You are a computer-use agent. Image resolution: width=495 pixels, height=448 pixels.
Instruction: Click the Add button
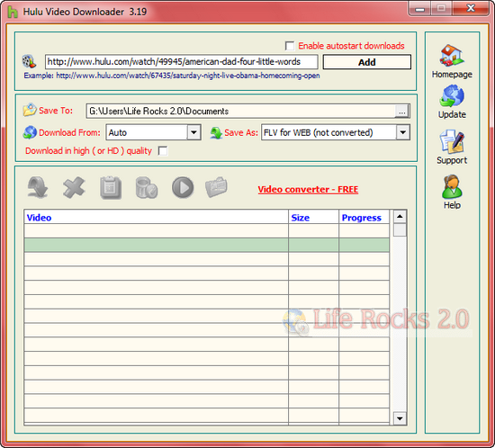tap(367, 62)
